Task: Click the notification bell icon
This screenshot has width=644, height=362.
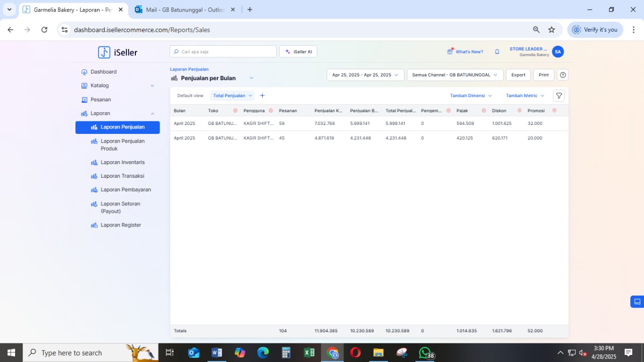Action: [497, 52]
